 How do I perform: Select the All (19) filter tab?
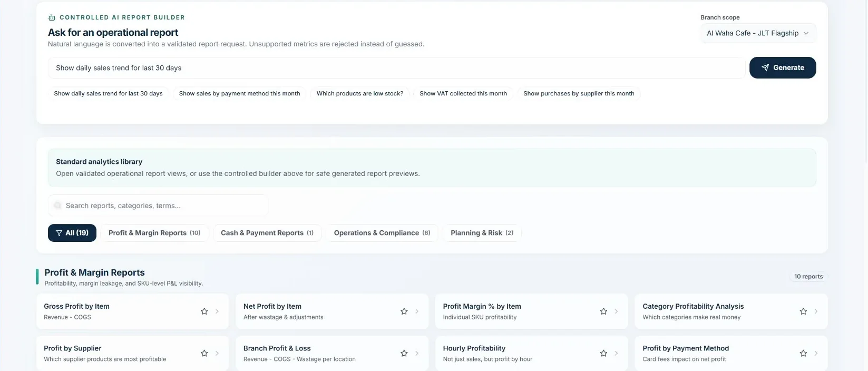pyautogui.click(x=72, y=233)
